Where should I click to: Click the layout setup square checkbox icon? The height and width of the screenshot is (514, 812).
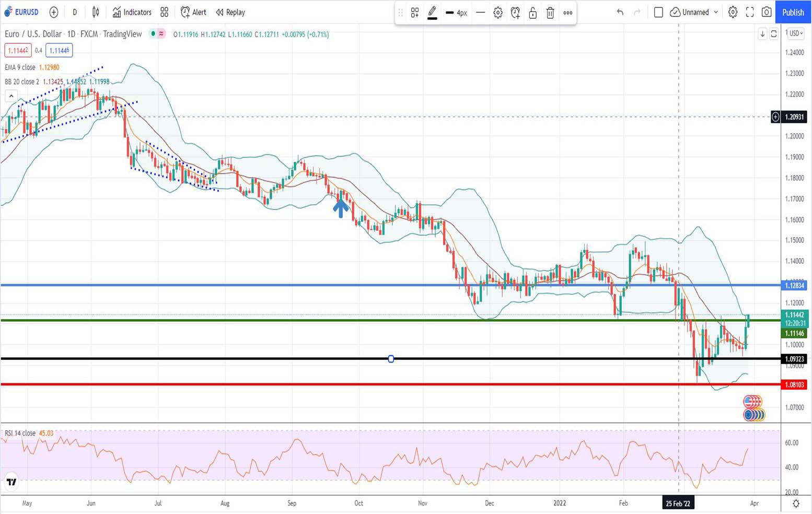pyautogui.click(x=658, y=12)
